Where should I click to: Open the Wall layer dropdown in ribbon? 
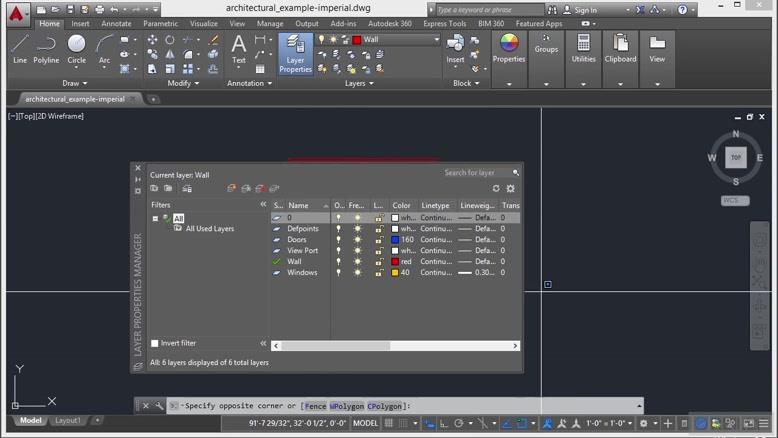(437, 40)
